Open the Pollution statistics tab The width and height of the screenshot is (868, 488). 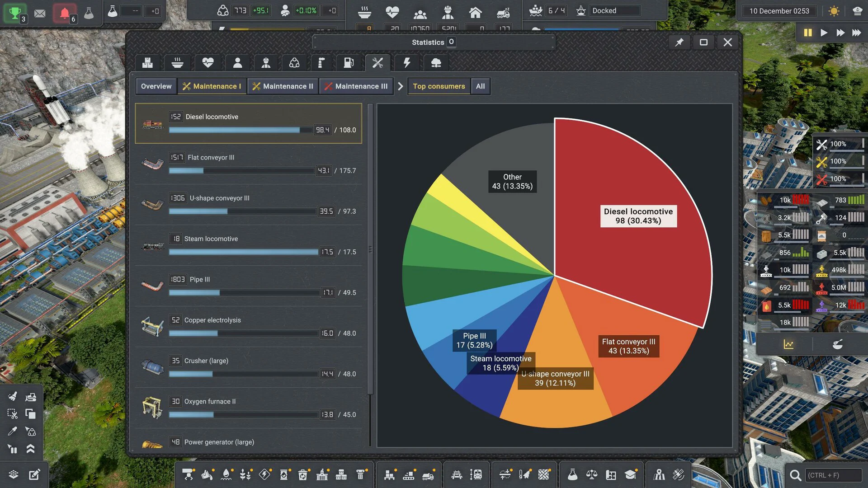pos(435,63)
